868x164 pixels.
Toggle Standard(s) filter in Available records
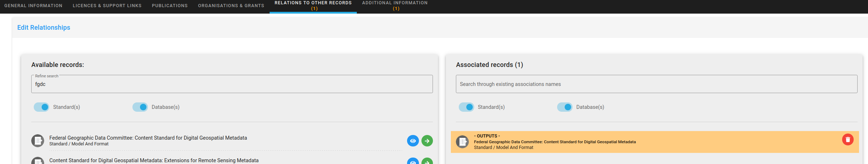(41, 107)
